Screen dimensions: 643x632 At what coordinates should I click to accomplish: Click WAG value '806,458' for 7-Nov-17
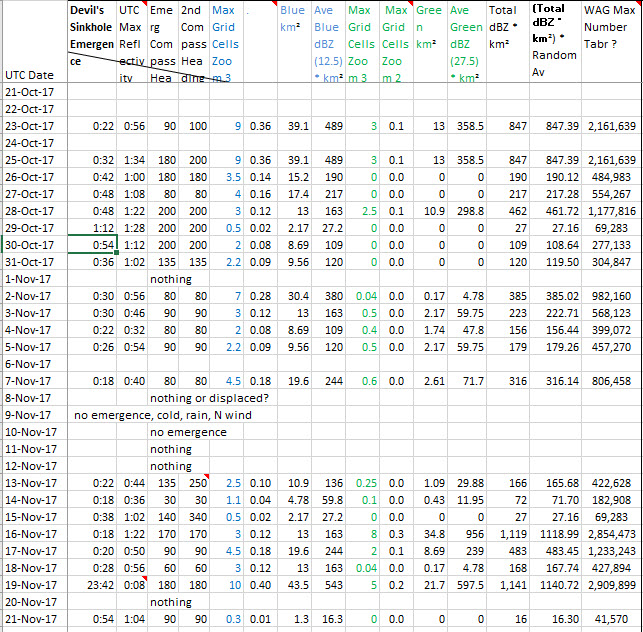click(612, 381)
